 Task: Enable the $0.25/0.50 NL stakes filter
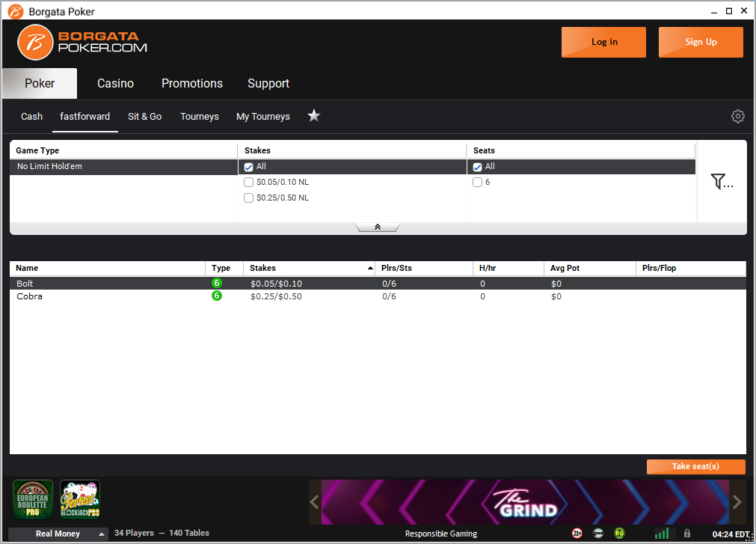point(249,198)
